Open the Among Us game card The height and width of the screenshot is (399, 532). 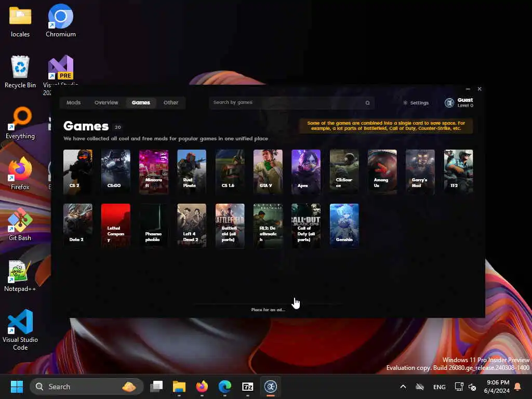[382, 171]
